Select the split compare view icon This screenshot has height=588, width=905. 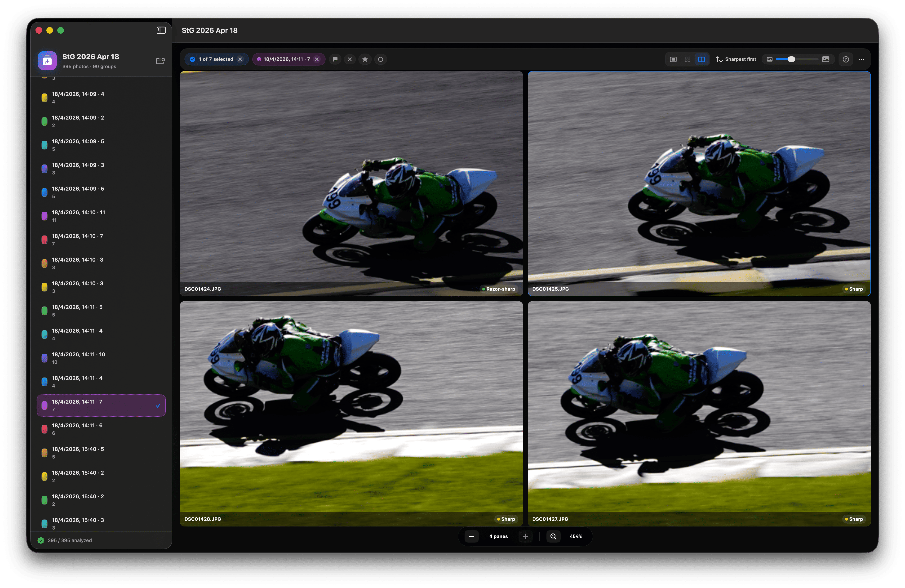[701, 59]
